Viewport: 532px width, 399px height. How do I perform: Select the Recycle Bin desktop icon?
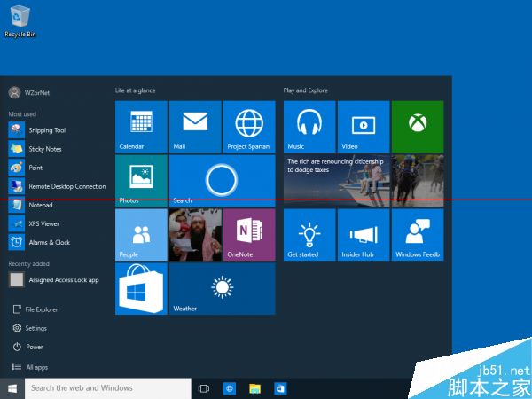20,21
